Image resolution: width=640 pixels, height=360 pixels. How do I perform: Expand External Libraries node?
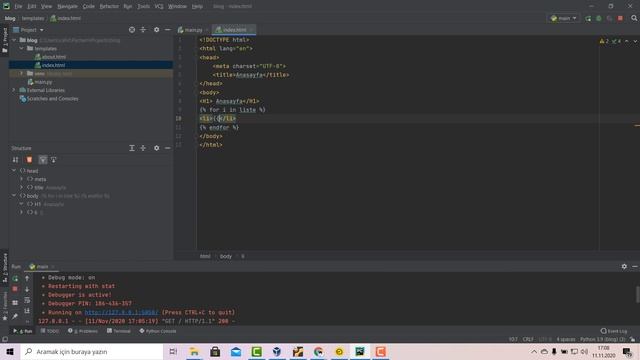tap(13, 90)
